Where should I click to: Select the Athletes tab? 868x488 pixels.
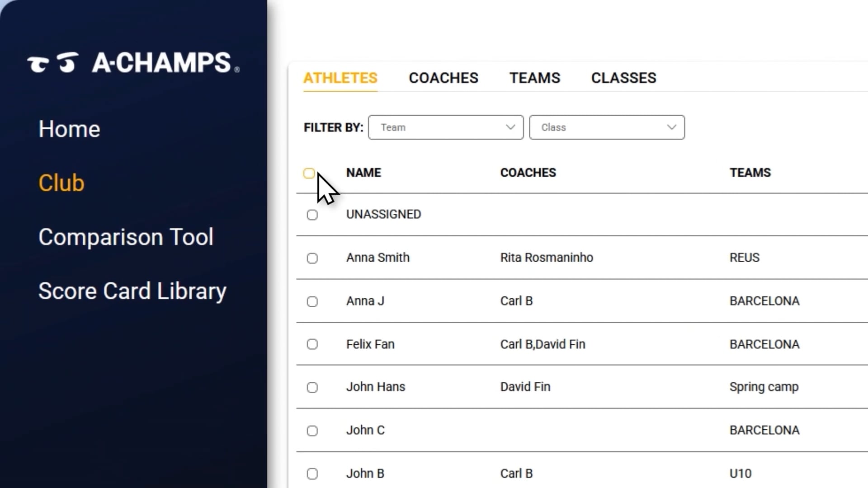click(340, 78)
